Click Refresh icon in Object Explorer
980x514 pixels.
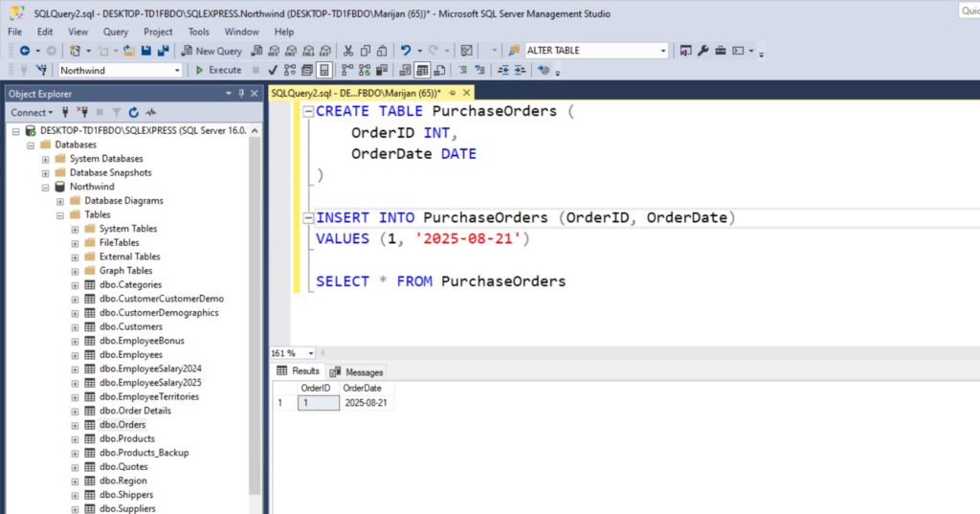pos(134,113)
